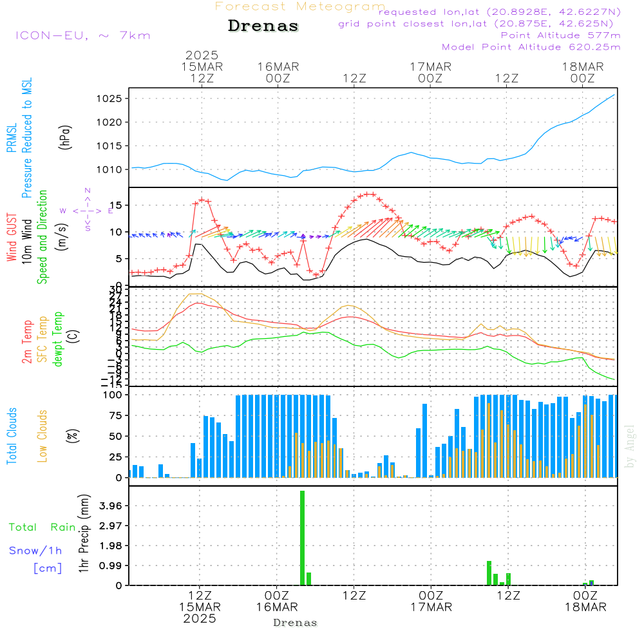Click the '(C)' temperature unit label
The height and width of the screenshot is (644, 644).
[73, 336]
